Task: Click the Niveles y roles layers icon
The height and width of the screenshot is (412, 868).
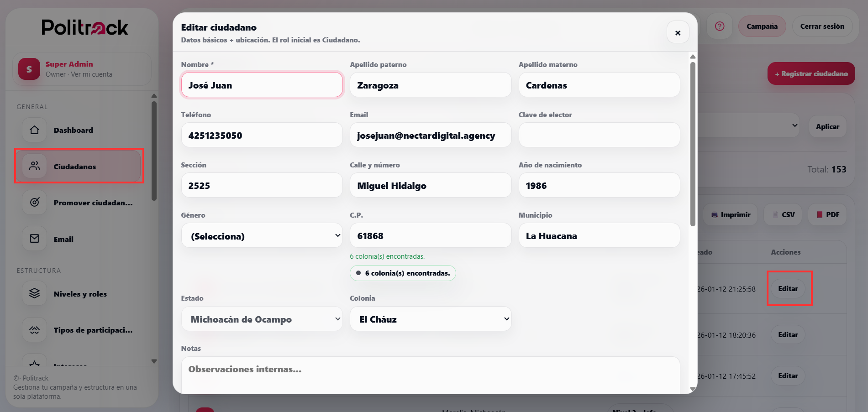Action: pyautogui.click(x=34, y=293)
